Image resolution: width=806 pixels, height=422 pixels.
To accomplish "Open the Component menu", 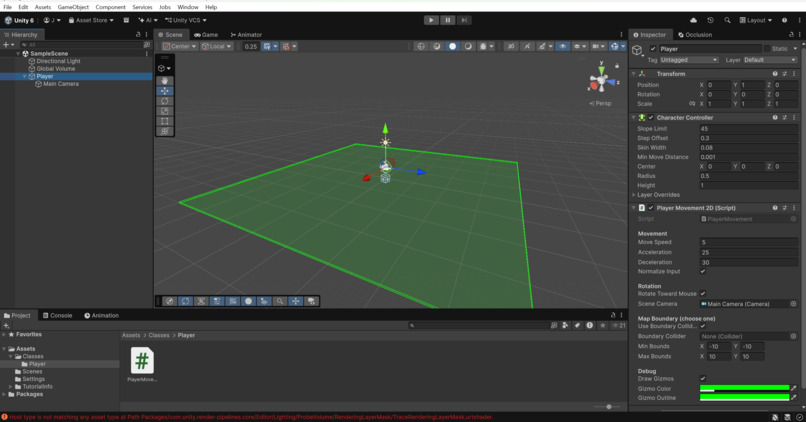I will pos(111,7).
